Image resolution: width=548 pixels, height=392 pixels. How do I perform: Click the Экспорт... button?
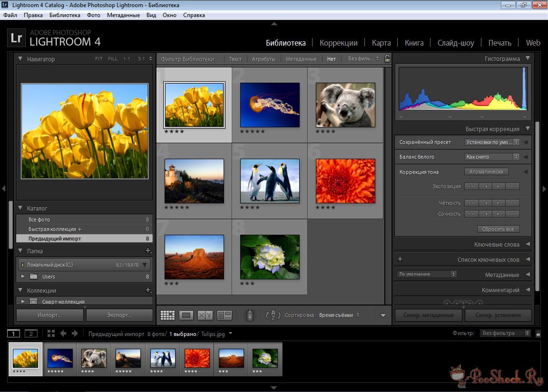(x=119, y=315)
